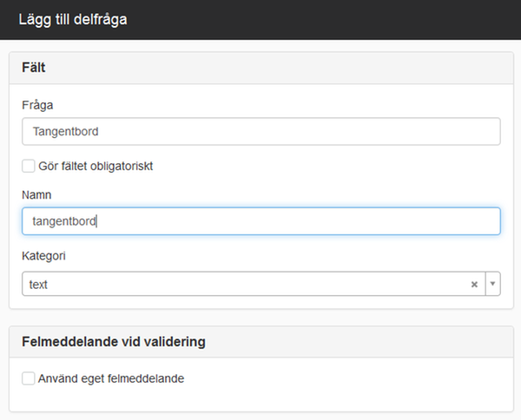The image size is (521, 420).
Task: Click the Namn input field containing tangentbord
Action: (x=261, y=221)
